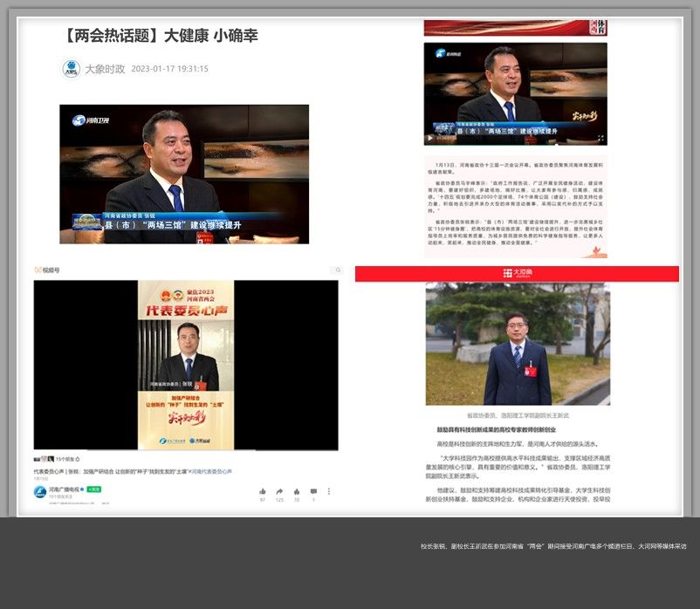Click the 大象时政 account avatar icon
This screenshot has height=609, width=700.
click(x=71, y=69)
